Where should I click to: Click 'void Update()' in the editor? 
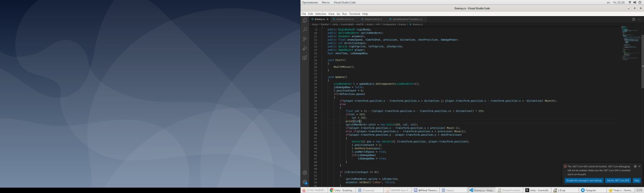[x=337, y=77]
